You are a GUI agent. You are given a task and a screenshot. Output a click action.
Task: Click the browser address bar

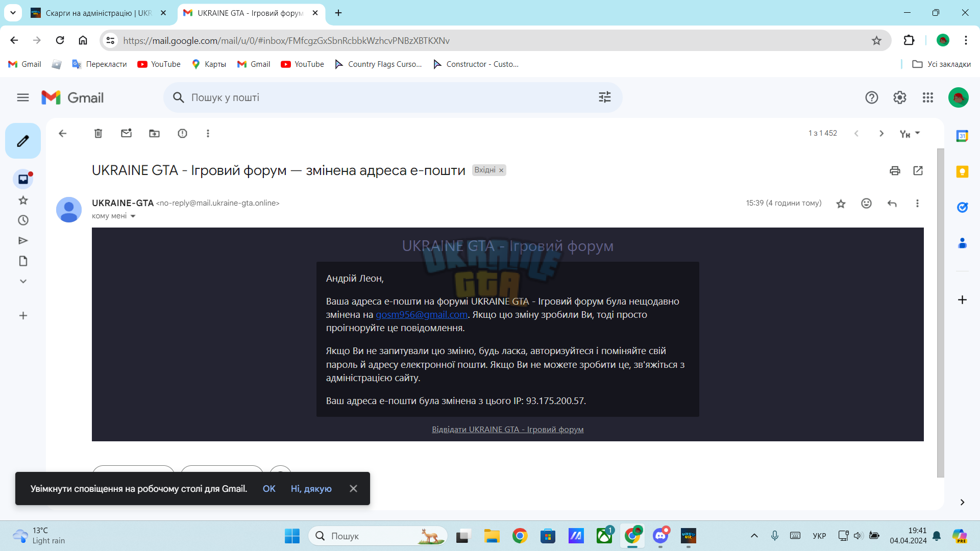pyautogui.click(x=494, y=40)
